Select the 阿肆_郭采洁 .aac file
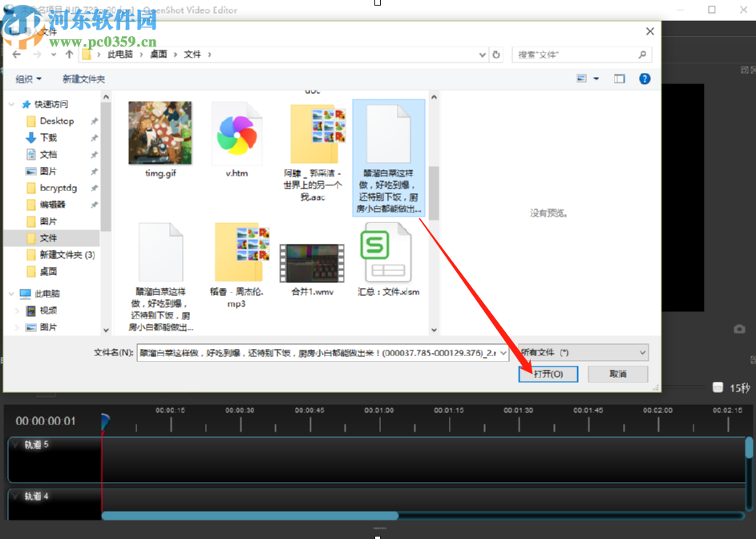This screenshot has height=539, width=756. (x=313, y=152)
